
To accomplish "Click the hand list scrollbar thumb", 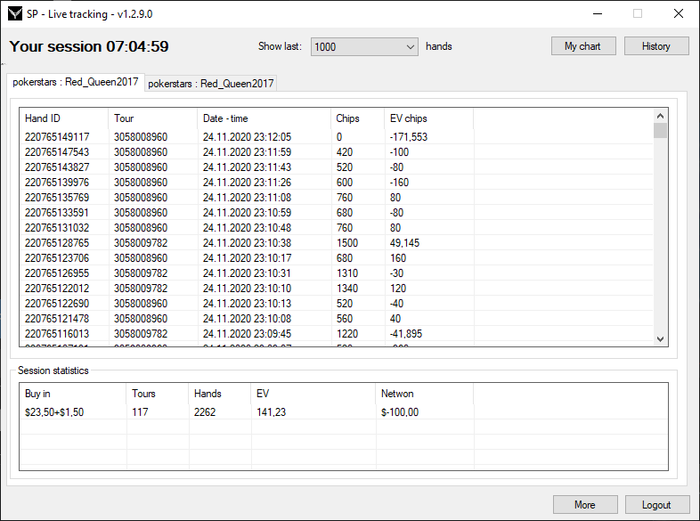I will click(x=660, y=131).
